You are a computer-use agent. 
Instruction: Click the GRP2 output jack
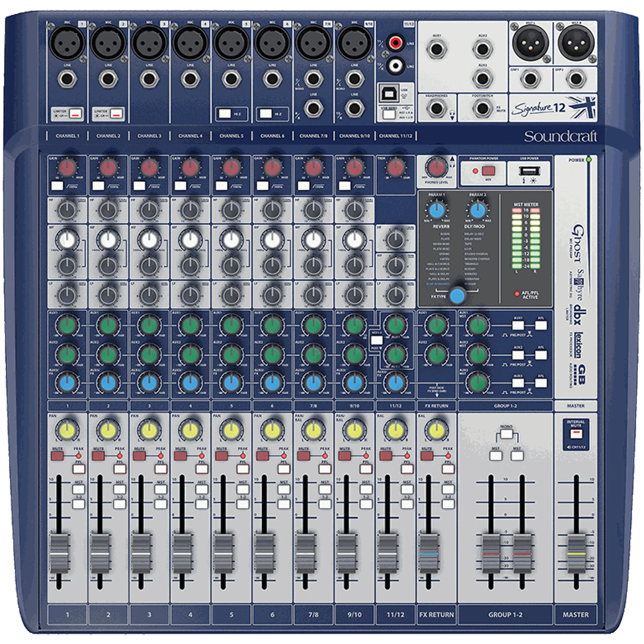point(576,79)
